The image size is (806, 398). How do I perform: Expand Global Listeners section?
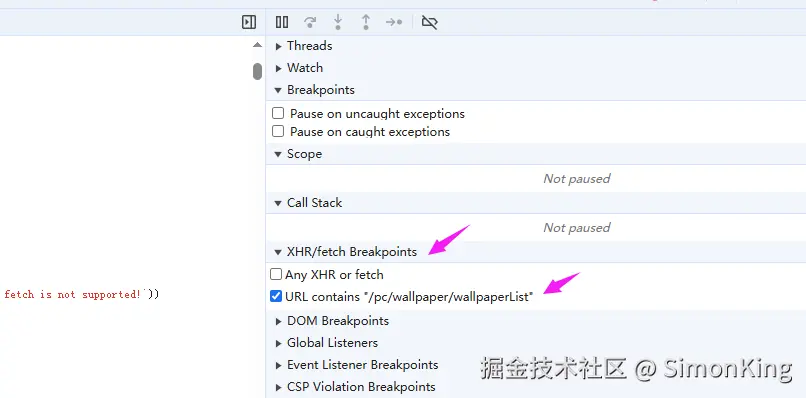[279, 343]
